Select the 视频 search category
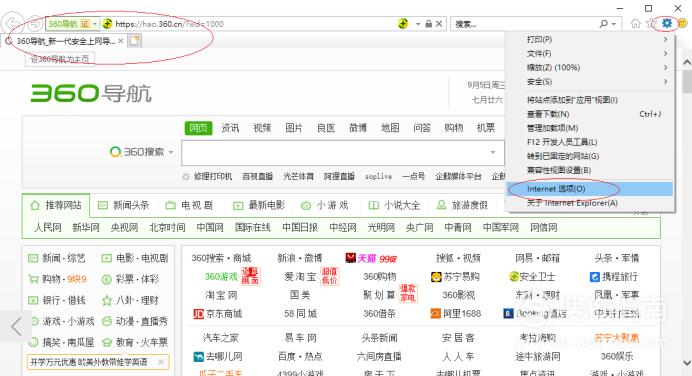Image resolution: width=692 pixels, height=376 pixels. 262,128
